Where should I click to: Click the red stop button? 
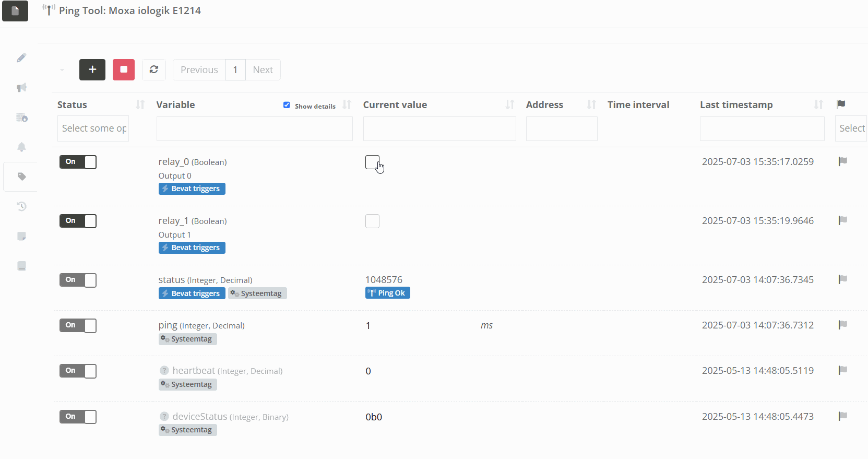pos(124,69)
